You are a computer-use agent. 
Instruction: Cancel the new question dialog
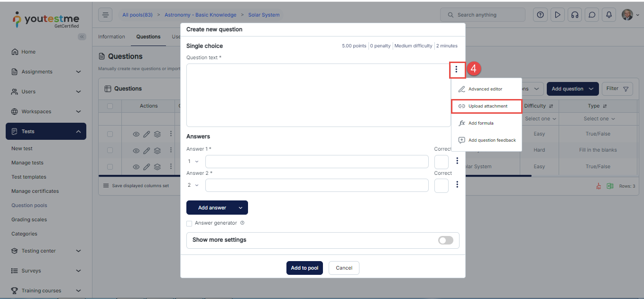point(344,268)
